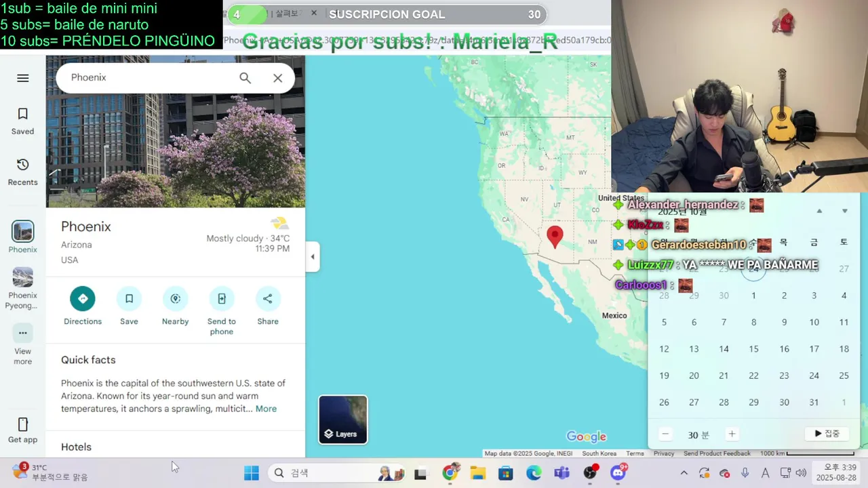Open Microsoft Edge from the taskbar
Viewport: 868px width, 488px height.
click(534, 473)
